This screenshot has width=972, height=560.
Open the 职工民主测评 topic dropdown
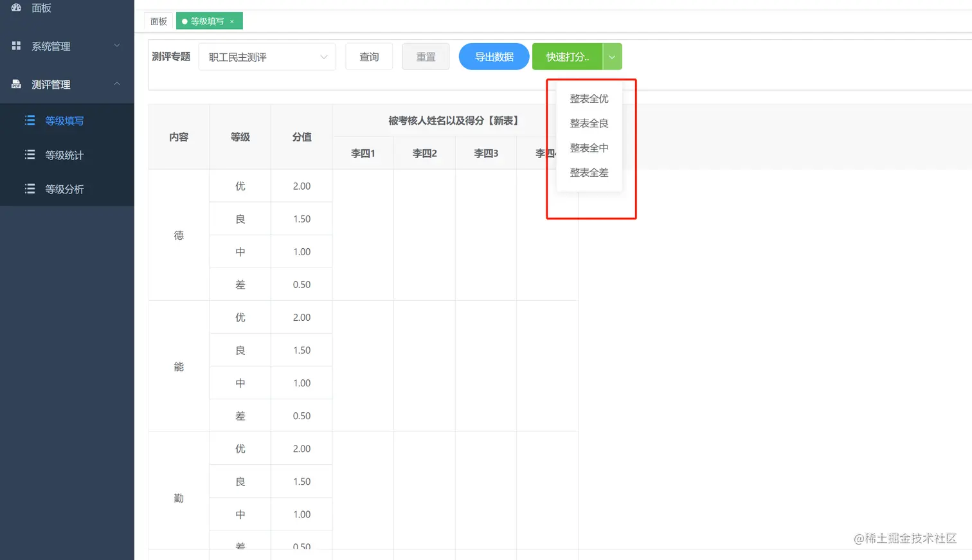[x=267, y=57]
